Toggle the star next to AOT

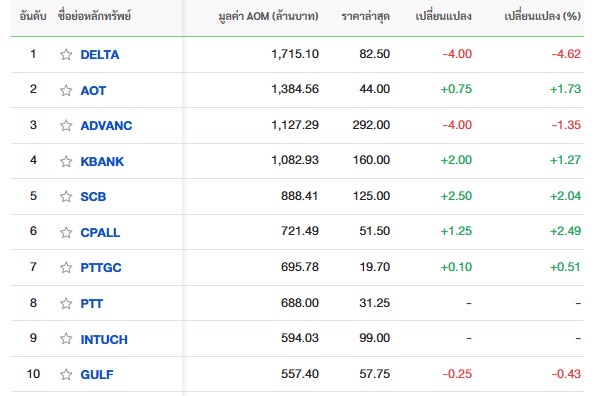(x=66, y=90)
